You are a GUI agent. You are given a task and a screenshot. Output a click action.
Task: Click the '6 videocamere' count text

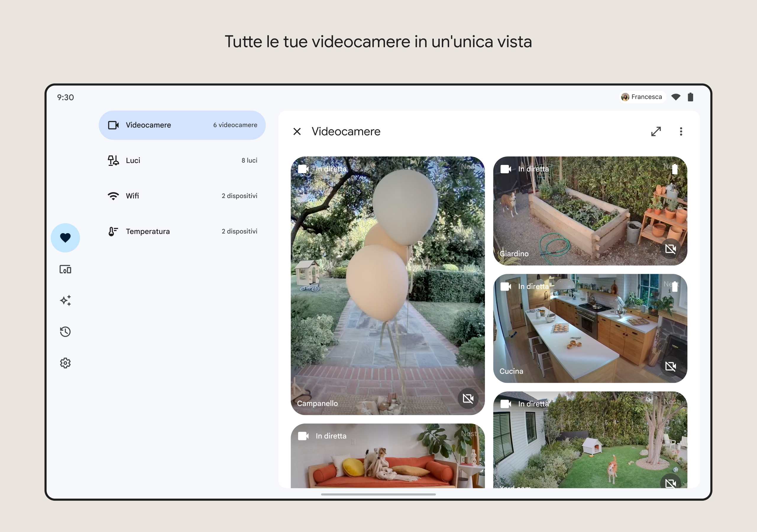click(235, 125)
